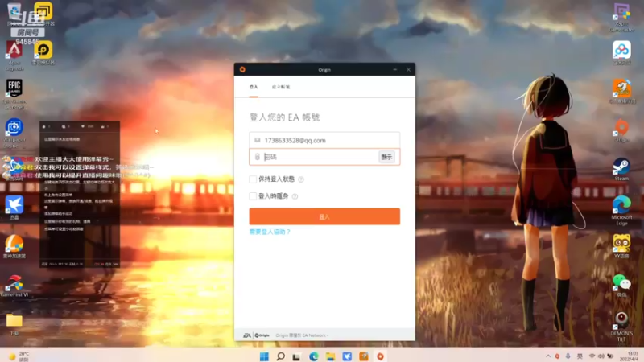Open the Demon's Tilt desktop shortcut
The width and height of the screenshot is (644, 362).
(621, 327)
